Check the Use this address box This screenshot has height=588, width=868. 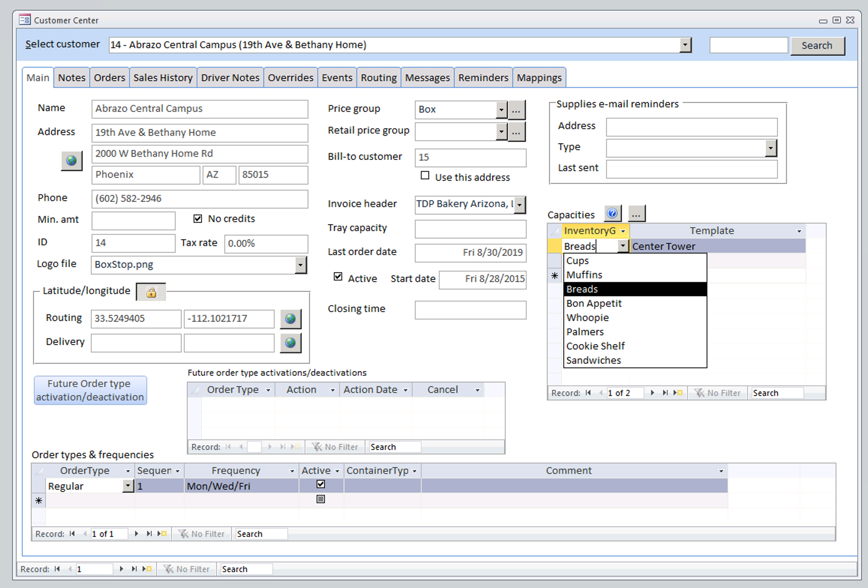tap(425, 175)
